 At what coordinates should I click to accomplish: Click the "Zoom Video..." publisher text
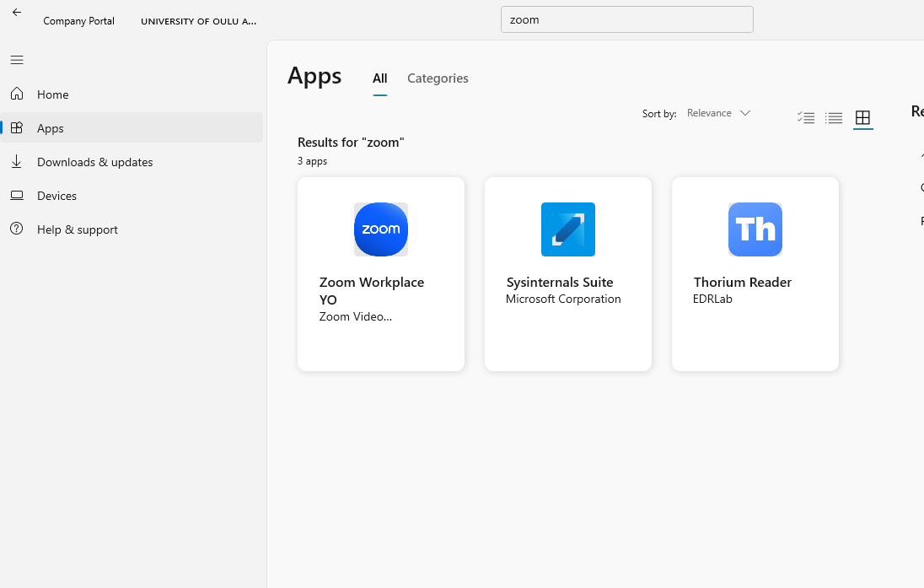355,316
